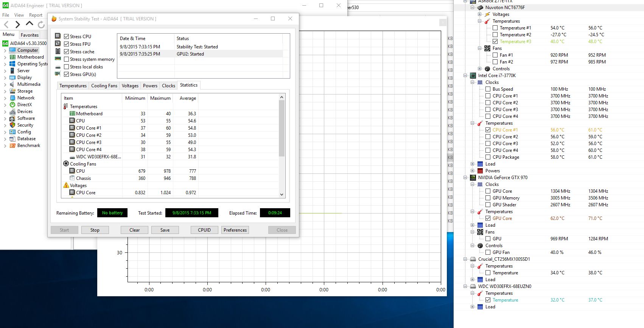The height and width of the screenshot is (328, 644).
Task: Click the Save button
Action: 165,230
